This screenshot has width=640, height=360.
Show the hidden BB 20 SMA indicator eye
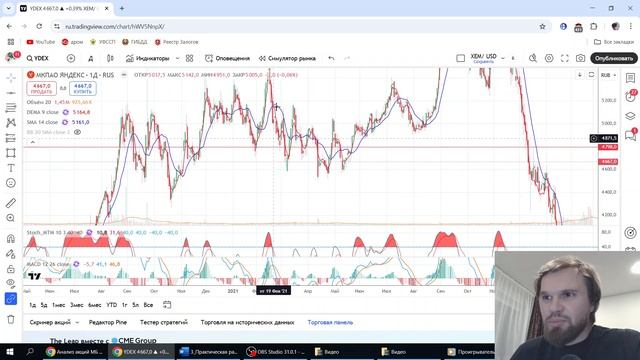tap(77, 132)
